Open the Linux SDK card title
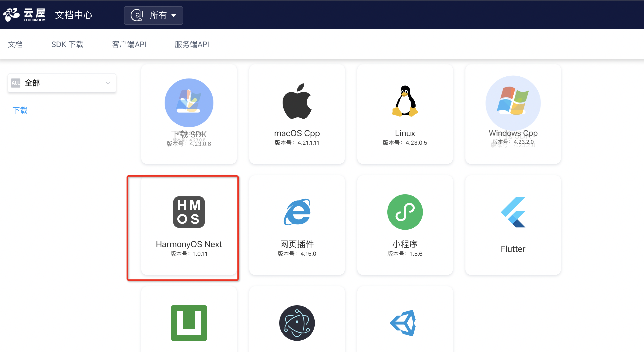The height and width of the screenshot is (352, 644). click(x=405, y=133)
